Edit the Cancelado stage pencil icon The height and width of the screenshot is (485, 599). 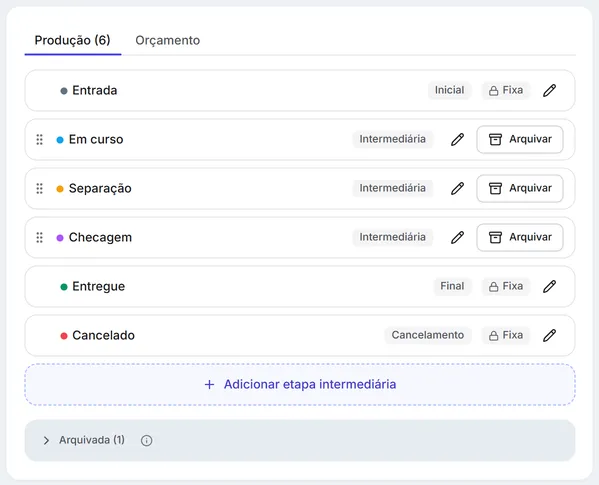click(x=549, y=335)
